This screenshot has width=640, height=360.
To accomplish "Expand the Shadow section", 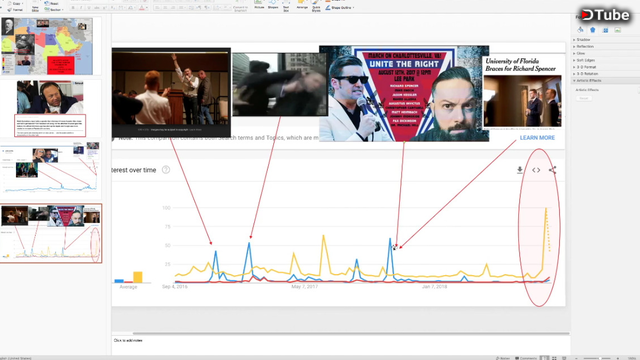I will tap(583, 40).
